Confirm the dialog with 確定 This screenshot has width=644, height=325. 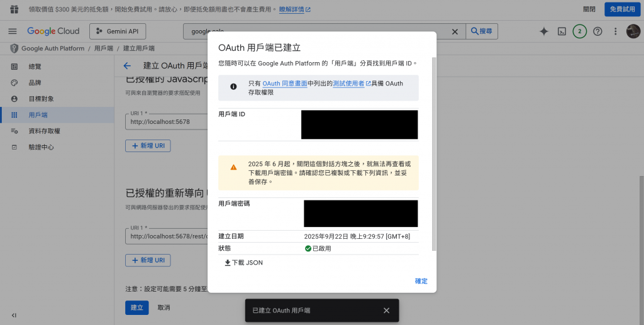point(421,281)
